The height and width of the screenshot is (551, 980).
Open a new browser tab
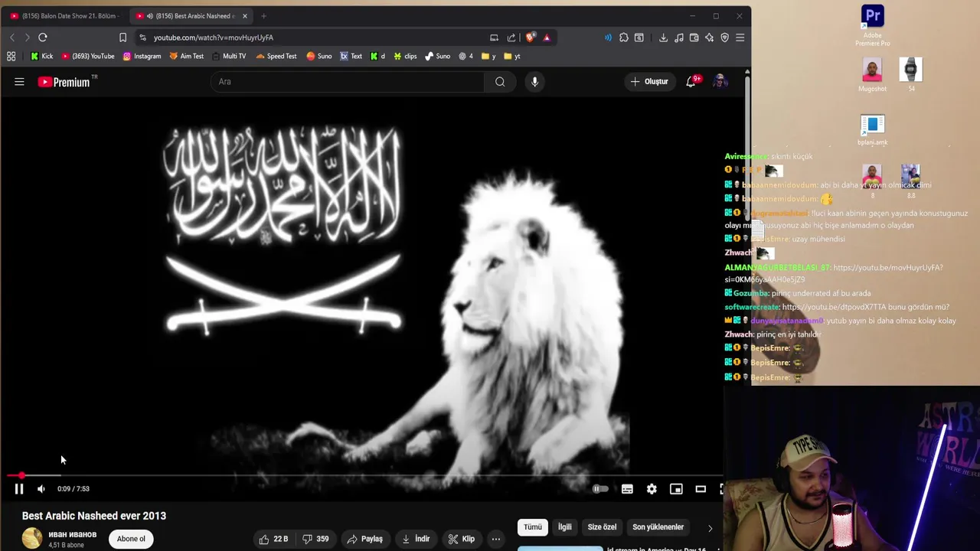(263, 16)
